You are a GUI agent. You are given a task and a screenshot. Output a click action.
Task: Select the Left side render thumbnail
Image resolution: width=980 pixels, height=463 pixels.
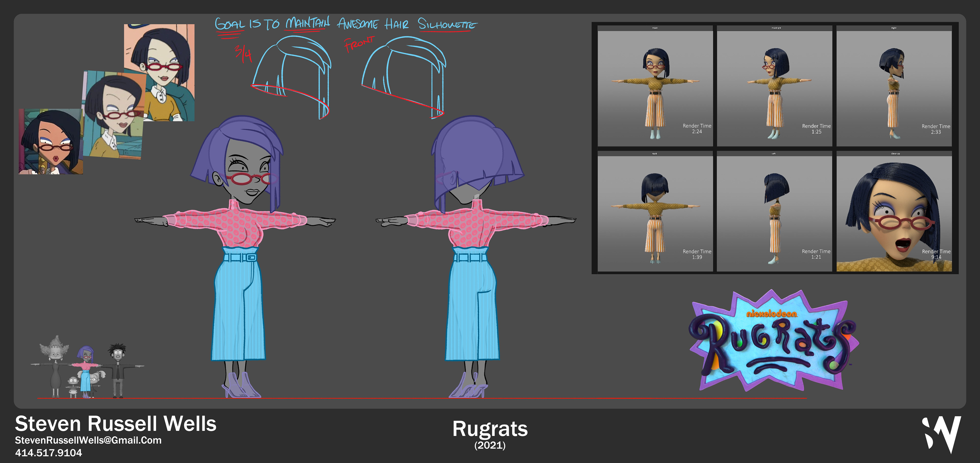coord(774,212)
